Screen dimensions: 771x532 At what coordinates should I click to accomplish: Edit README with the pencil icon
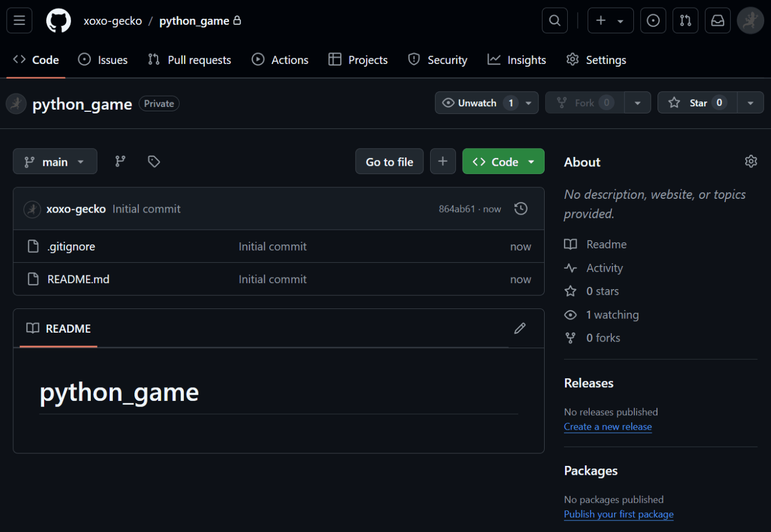[x=520, y=328]
